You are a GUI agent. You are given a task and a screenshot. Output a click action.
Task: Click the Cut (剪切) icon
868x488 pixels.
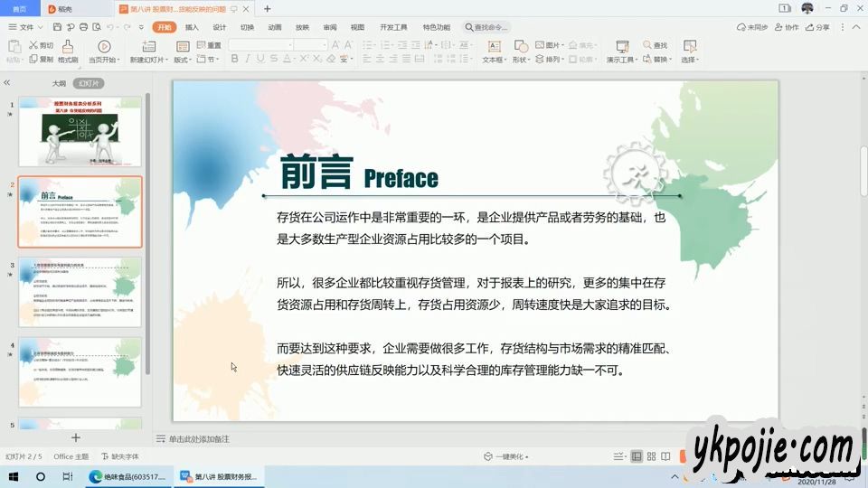click(x=41, y=45)
